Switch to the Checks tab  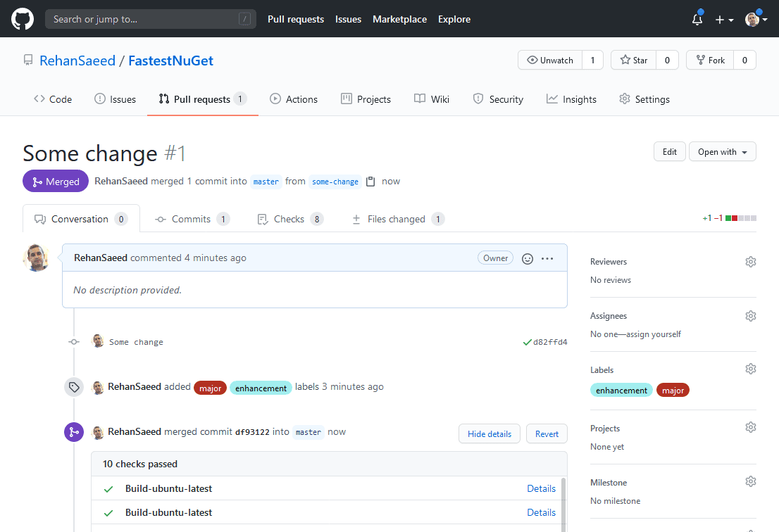pyautogui.click(x=290, y=219)
